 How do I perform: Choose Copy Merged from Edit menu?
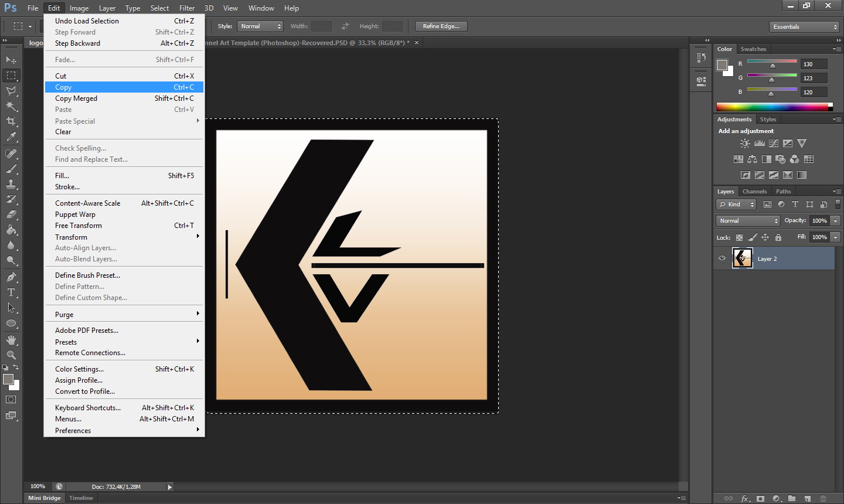pos(76,98)
